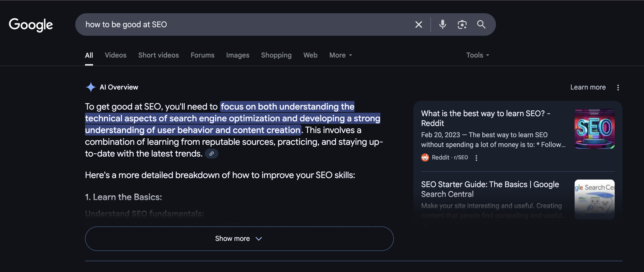Click the '1. Learn the Basics:' heading
Image resolution: width=644 pixels, height=272 pixels.
[x=123, y=197]
